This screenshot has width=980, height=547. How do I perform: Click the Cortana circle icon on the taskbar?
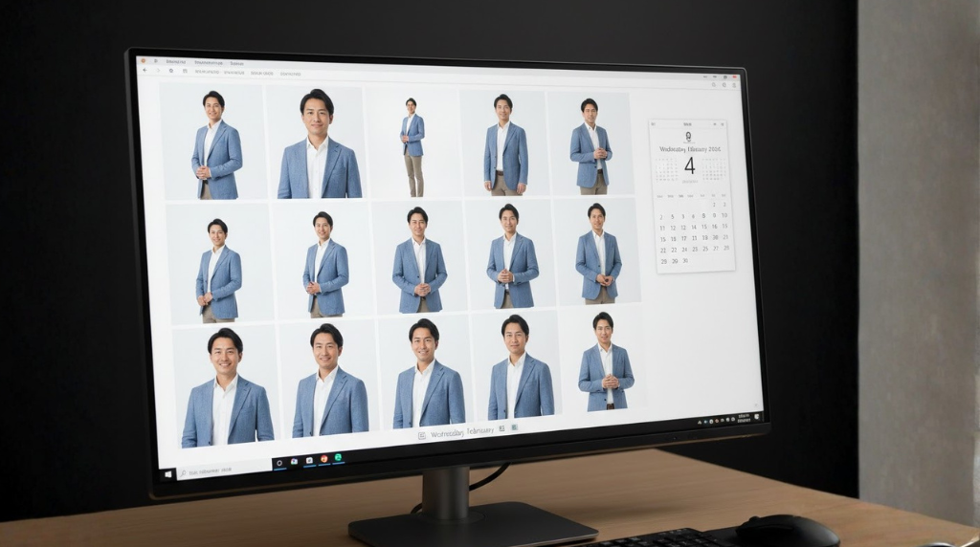coord(279,463)
